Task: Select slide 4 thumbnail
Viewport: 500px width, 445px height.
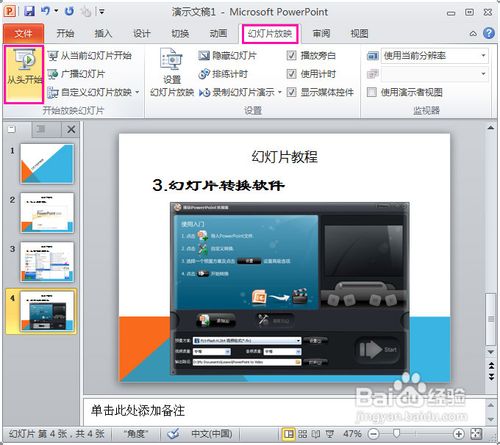Action: 47,311
